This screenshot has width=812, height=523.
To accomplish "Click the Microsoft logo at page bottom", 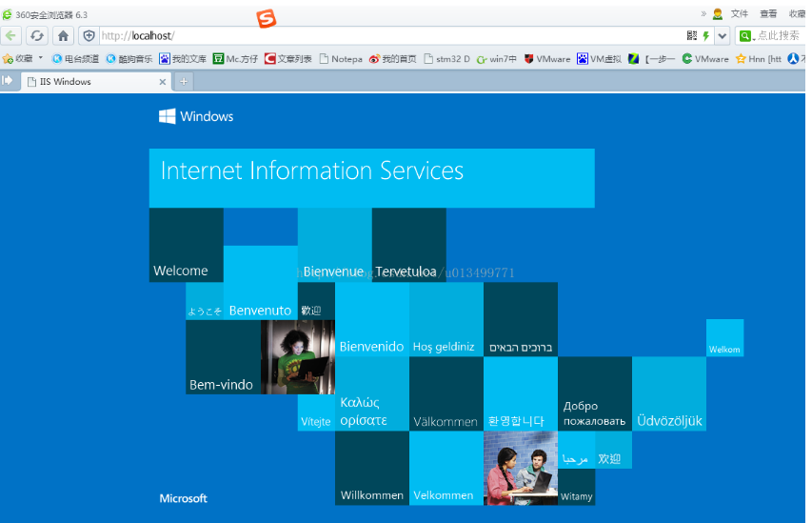I will click(x=184, y=498).
